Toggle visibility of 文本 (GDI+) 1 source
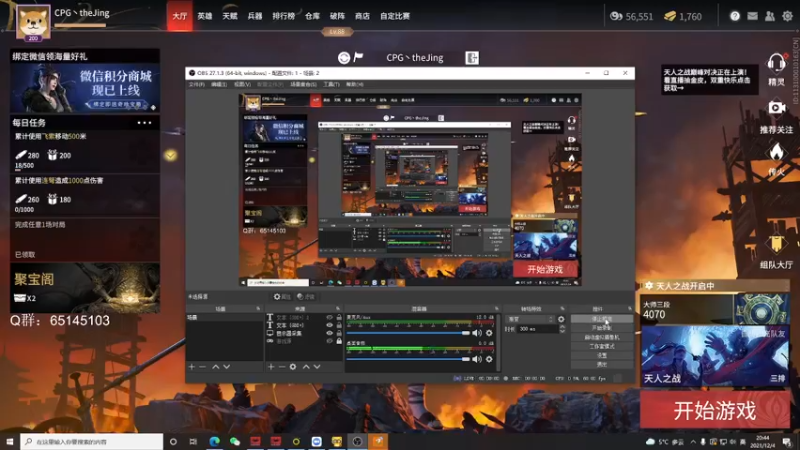 [329, 317]
